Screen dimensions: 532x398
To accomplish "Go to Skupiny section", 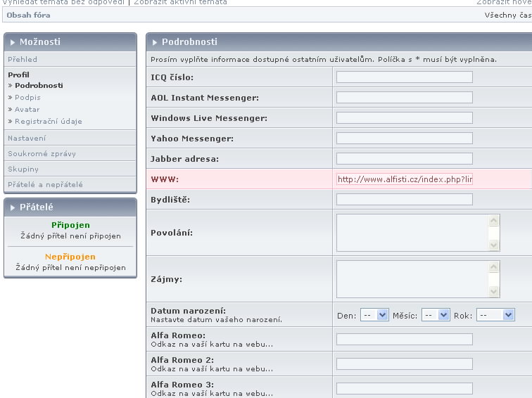I will pyautogui.click(x=23, y=169).
